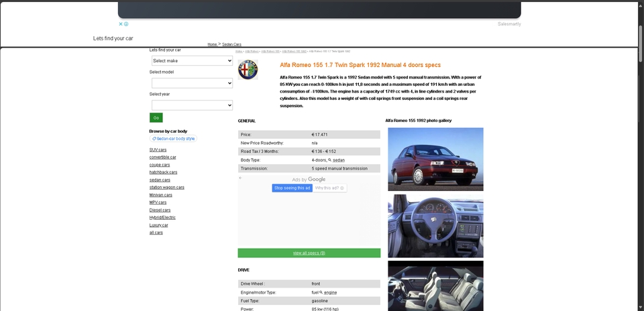Browse hatchback cars link

coord(163,172)
